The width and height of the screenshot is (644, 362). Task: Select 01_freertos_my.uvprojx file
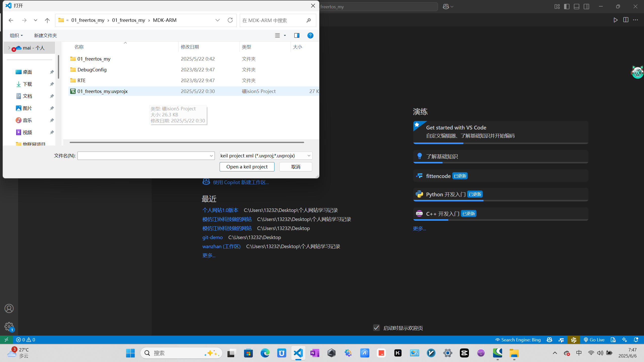(102, 91)
